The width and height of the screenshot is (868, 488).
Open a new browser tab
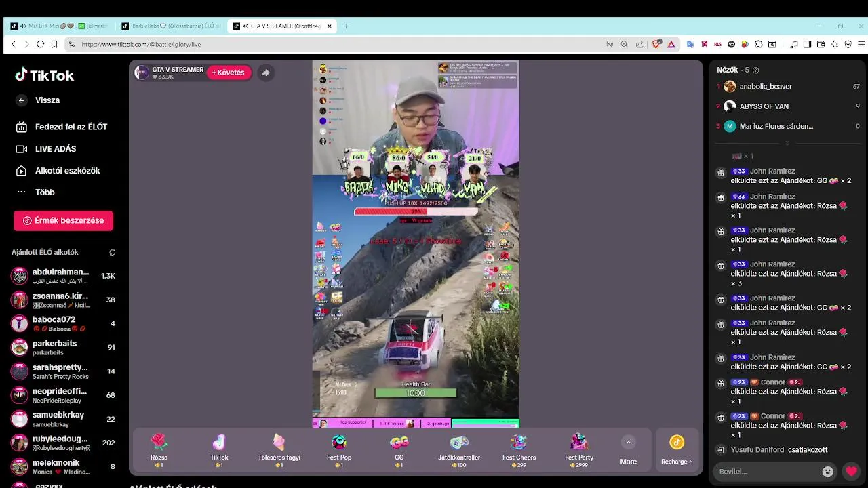coord(346,26)
